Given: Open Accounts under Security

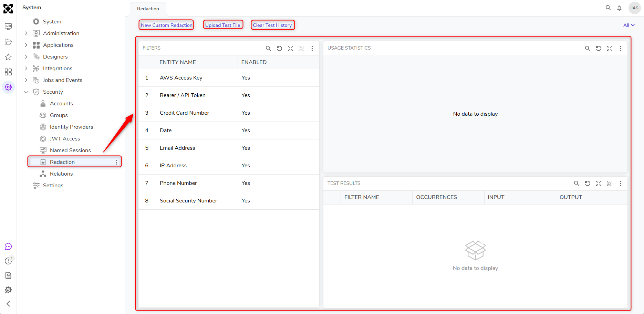Looking at the screenshot, I should click(x=61, y=104).
